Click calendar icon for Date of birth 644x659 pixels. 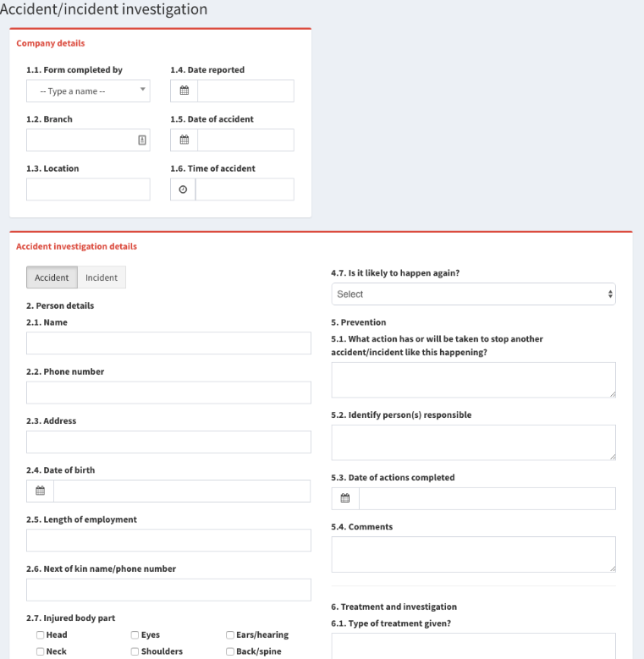(40, 492)
